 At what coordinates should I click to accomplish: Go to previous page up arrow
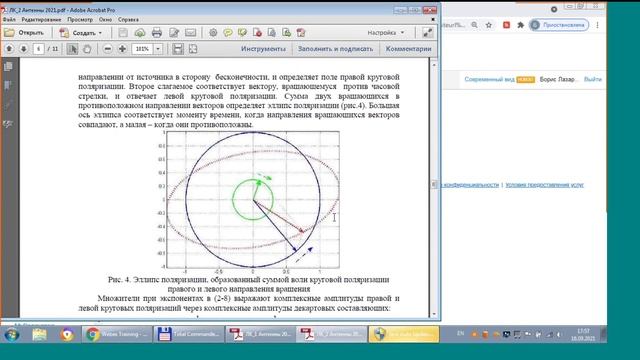pyautogui.click(x=9, y=49)
